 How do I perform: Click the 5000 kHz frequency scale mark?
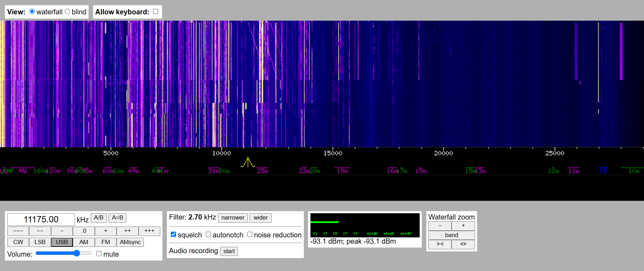point(111,153)
